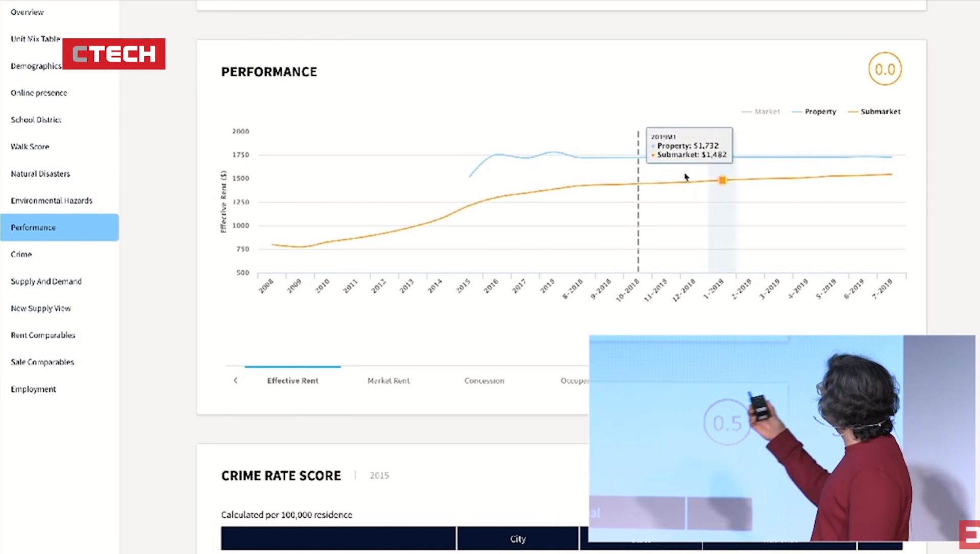Click the orange submarket data point marker

[x=722, y=180]
